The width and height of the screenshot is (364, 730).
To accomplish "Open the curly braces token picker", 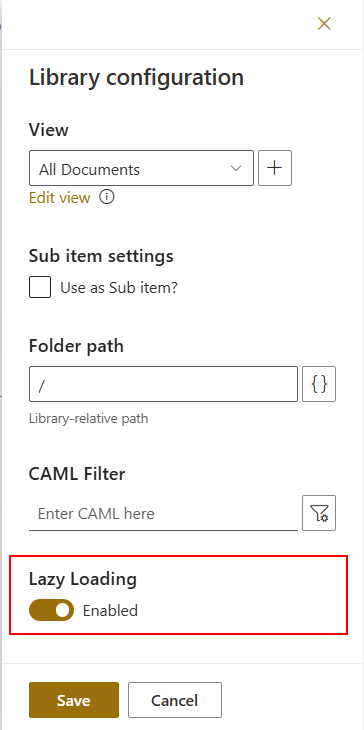I will click(319, 384).
